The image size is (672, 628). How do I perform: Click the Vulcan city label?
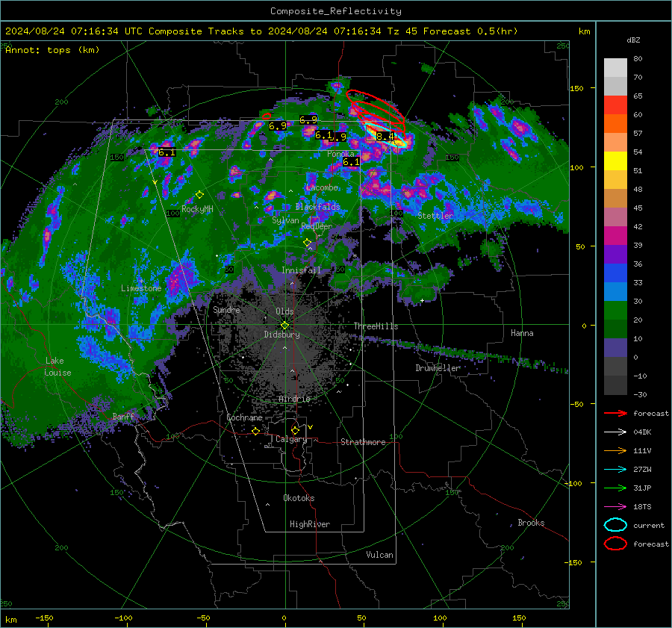pyautogui.click(x=379, y=555)
